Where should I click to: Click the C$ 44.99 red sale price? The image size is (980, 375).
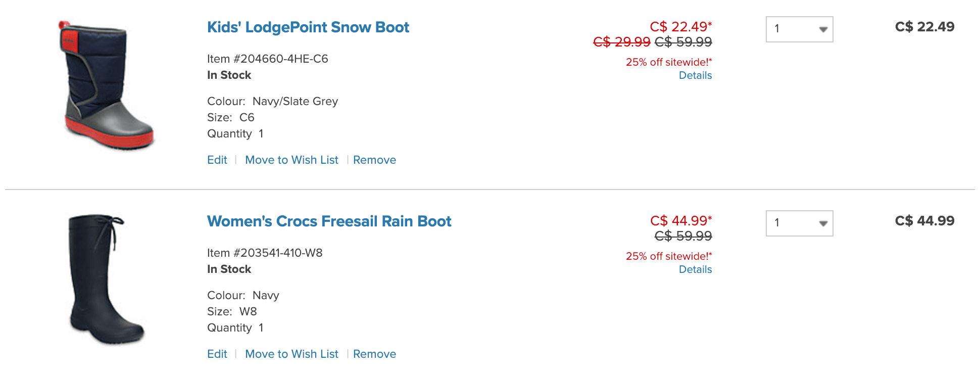680,220
